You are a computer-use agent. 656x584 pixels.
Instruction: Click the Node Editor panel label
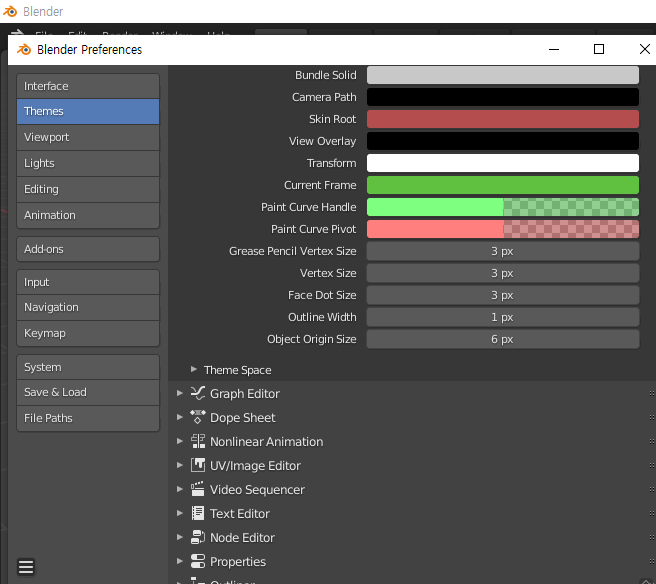(242, 538)
